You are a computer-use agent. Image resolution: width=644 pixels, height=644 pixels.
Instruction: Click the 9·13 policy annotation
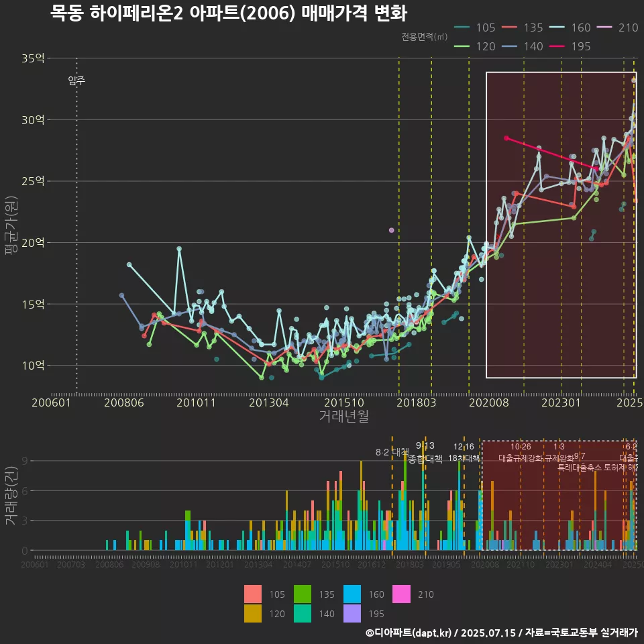click(x=425, y=445)
